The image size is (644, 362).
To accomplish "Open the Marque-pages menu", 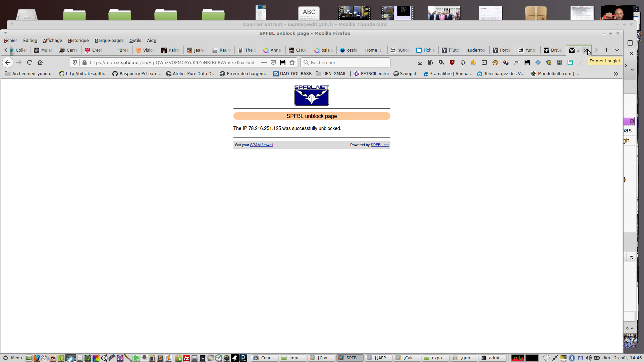I will point(109,40).
